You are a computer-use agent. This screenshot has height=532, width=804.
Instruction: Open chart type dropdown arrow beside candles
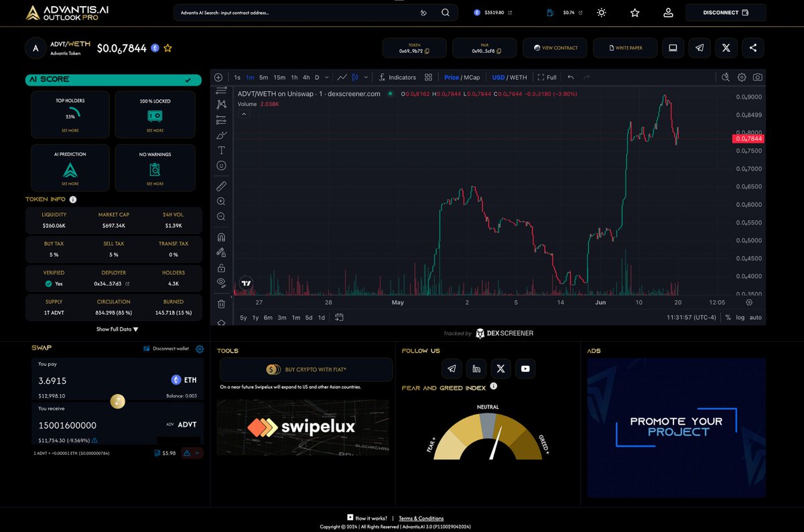coord(366,77)
